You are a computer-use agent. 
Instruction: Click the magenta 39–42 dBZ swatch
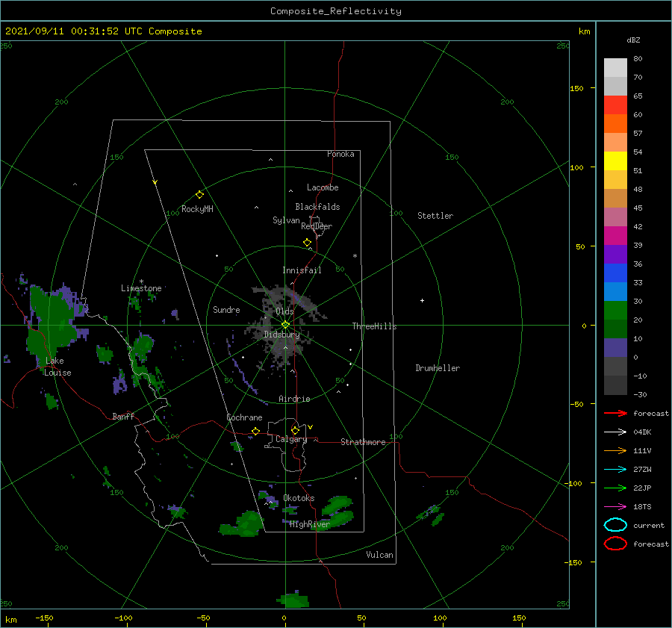click(x=615, y=236)
